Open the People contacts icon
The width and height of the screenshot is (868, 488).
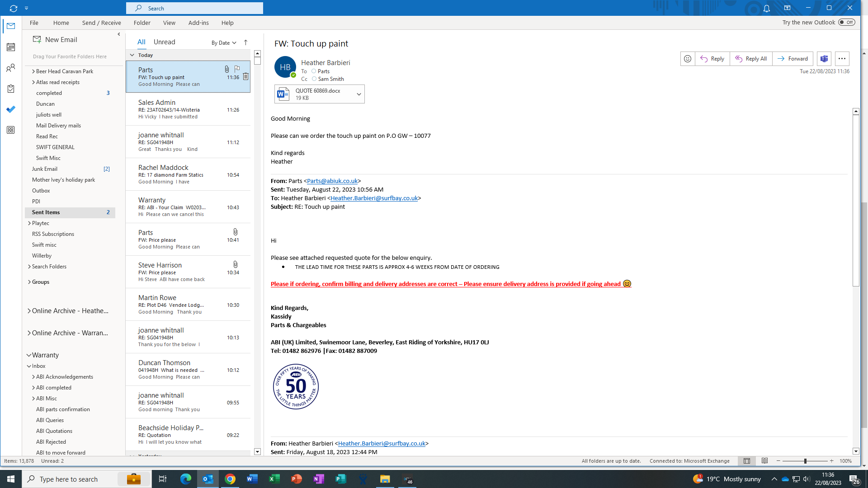click(x=11, y=68)
